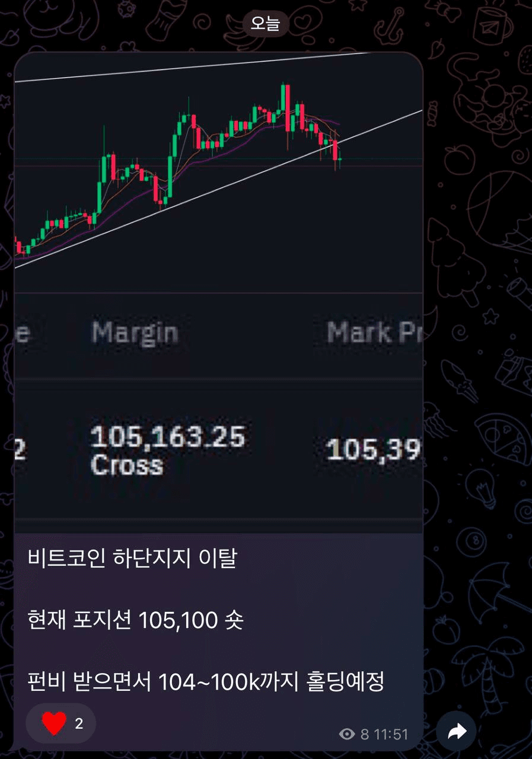
Task: Click the last red candle on chart
Action: [x=336, y=151]
